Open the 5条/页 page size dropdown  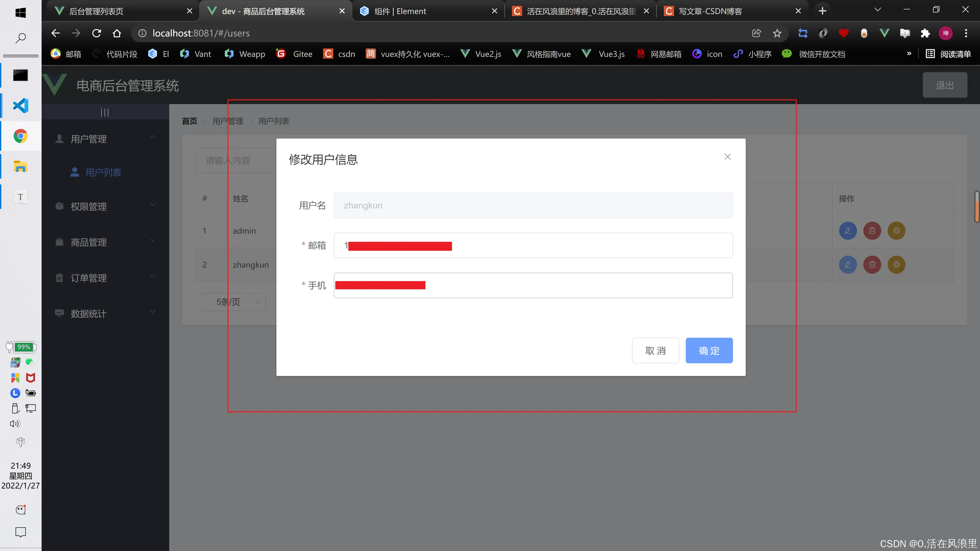pyautogui.click(x=234, y=302)
